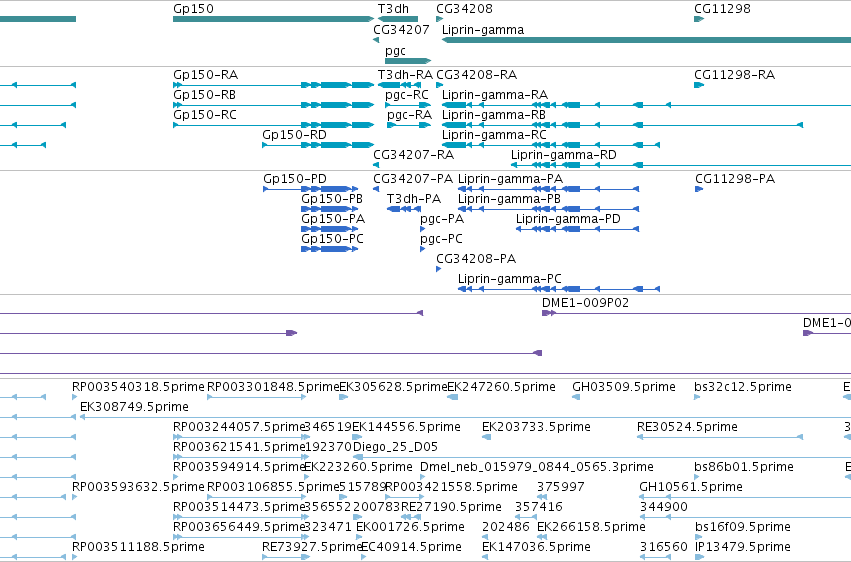
Task: Click the T3dh-RA transcript label
Action: tap(405, 75)
